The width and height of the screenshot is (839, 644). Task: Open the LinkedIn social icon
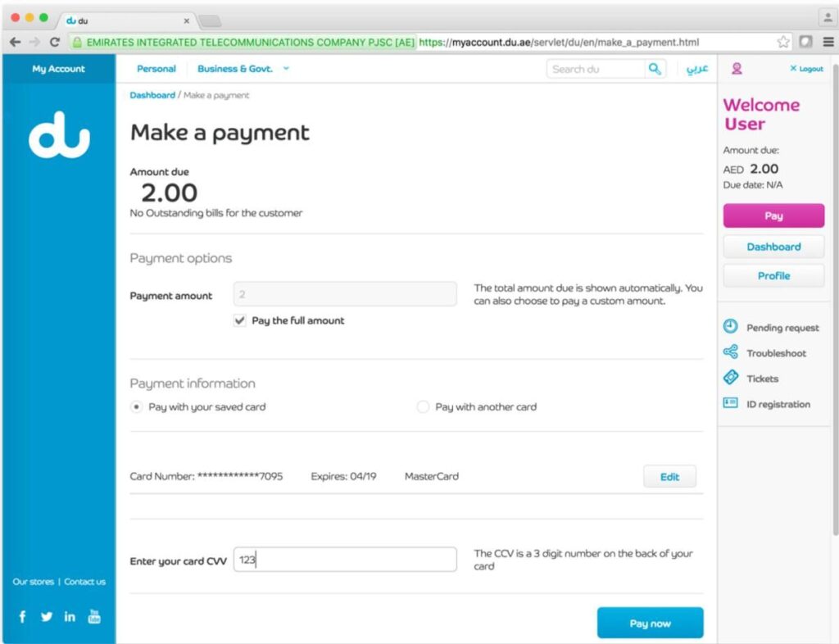[x=70, y=617]
